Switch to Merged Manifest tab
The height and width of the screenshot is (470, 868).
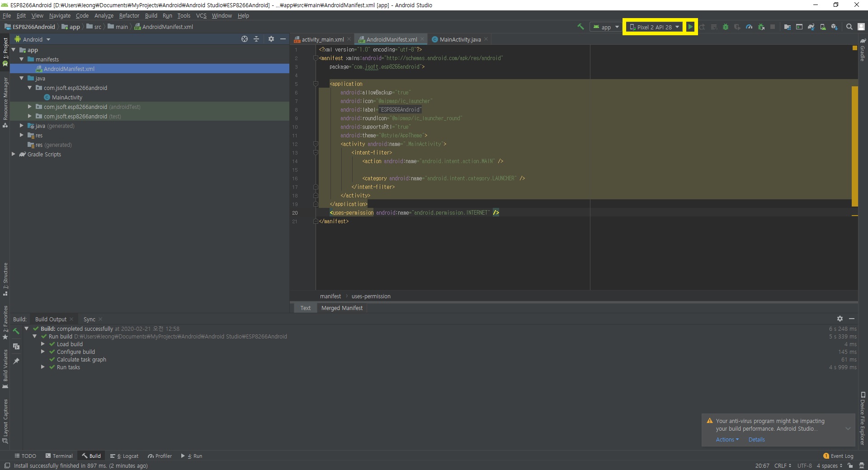point(342,308)
